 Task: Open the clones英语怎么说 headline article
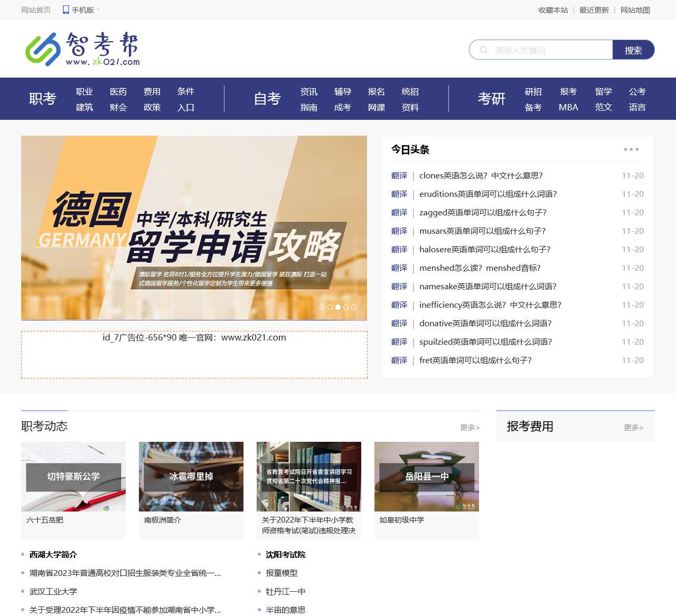point(482,175)
